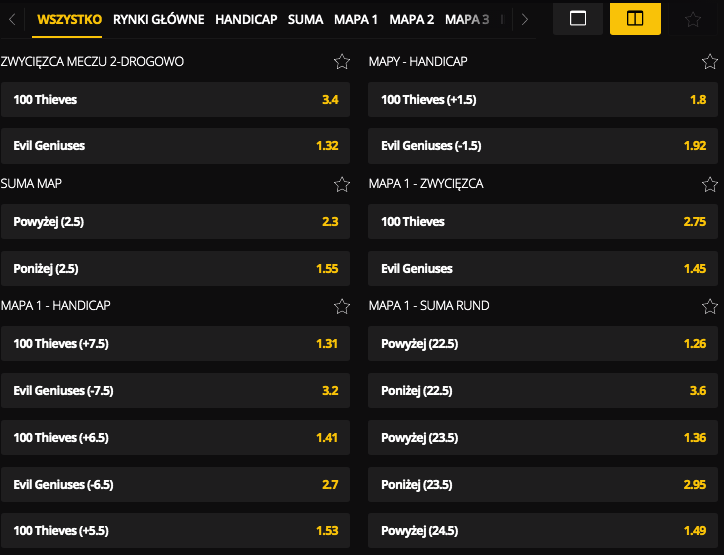Select Poniżej (22.5) rounds total at 3.6
This screenshot has width=724, height=555.
click(x=544, y=390)
